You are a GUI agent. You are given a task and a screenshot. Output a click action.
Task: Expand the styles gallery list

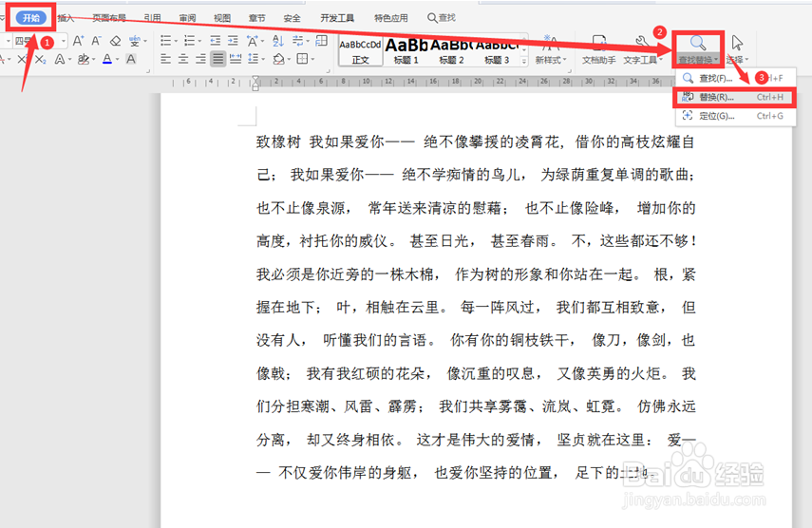[x=524, y=61]
